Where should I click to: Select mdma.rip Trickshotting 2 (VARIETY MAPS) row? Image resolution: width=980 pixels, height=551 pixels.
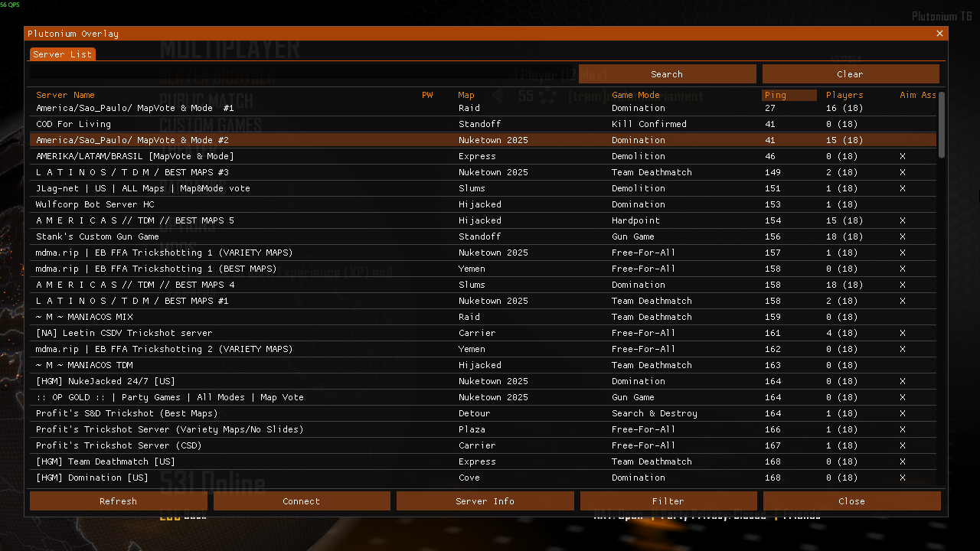tap(483, 349)
